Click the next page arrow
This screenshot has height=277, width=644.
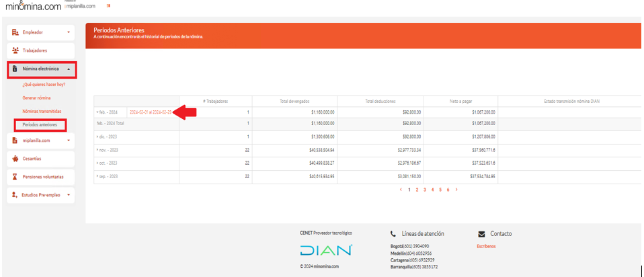pos(456,190)
